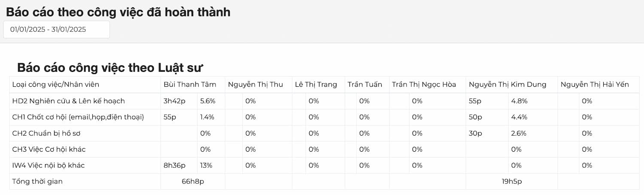Select the Trần Tuấn column header
This screenshot has height=195, width=644.
click(365, 85)
